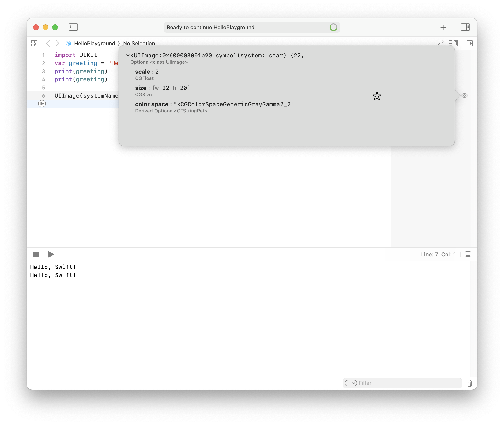Screen dimensions: 504x425
Task: Run playground up to line 7
Action: [42, 104]
